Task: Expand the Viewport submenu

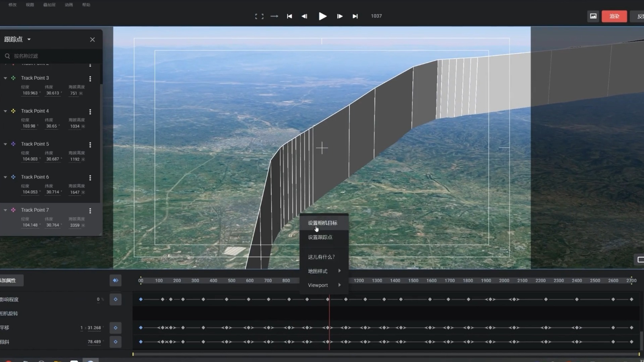Action: [324, 285]
